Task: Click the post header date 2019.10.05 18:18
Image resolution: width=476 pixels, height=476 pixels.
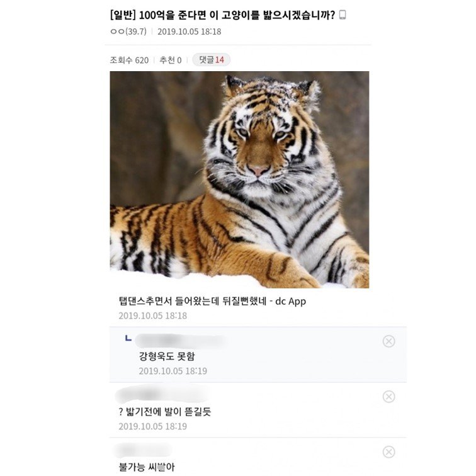Action: coord(189,31)
